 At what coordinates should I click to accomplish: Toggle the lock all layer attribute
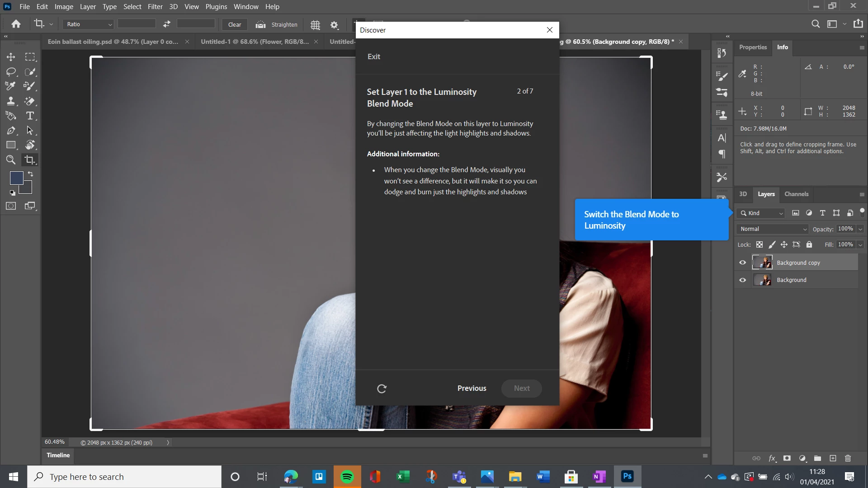[x=809, y=244]
